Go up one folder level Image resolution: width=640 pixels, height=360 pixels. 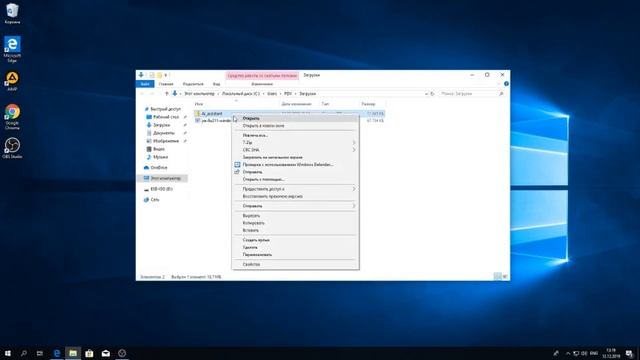pyautogui.click(x=167, y=93)
